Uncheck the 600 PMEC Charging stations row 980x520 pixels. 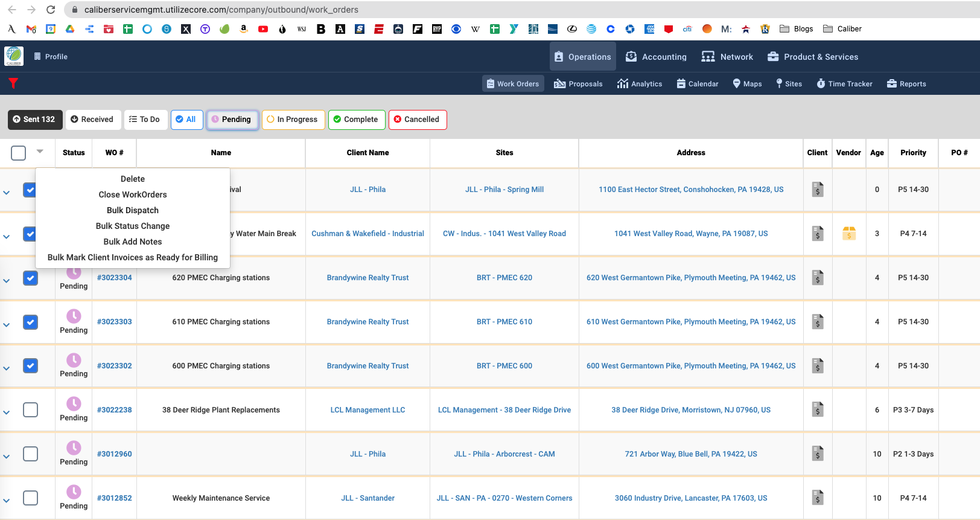coord(30,365)
